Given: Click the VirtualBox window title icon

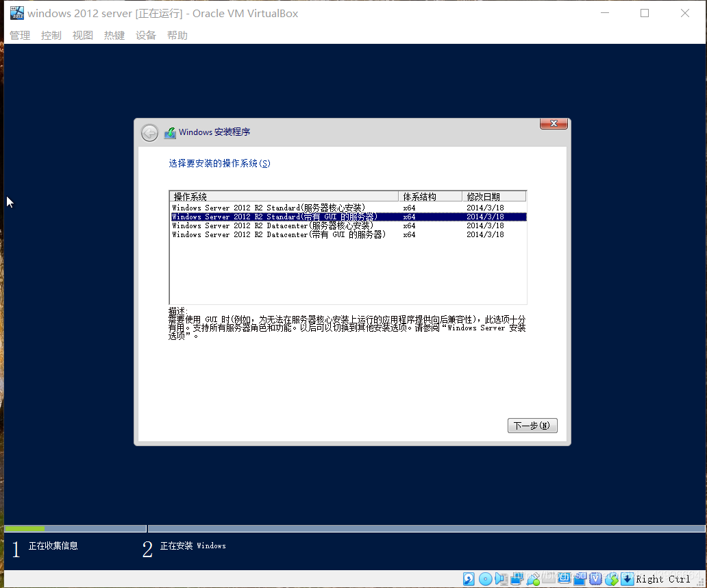Looking at the screenshot, I should (x=16, y=12).
